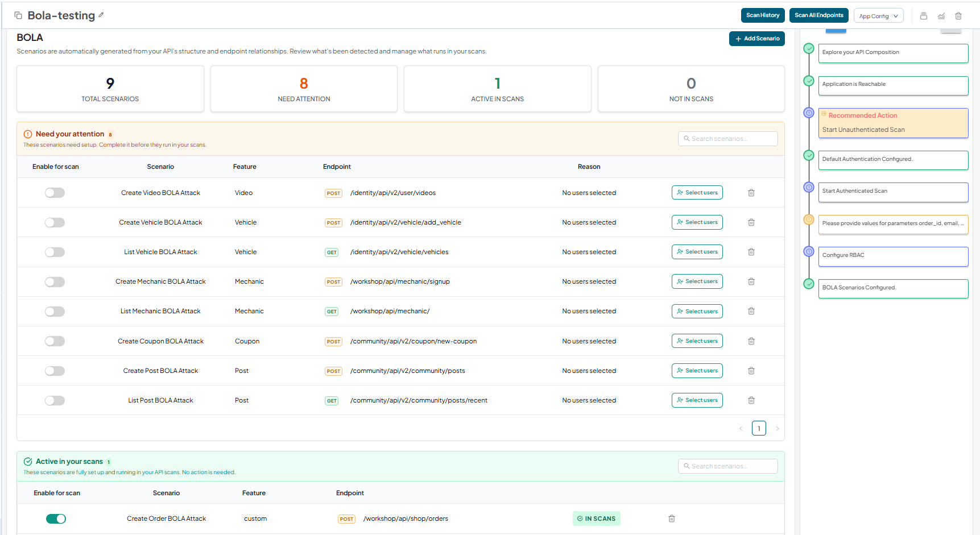Delete the Create Order BOLA Attack scenario
This screenshot has width=980, height=535.
672,519
